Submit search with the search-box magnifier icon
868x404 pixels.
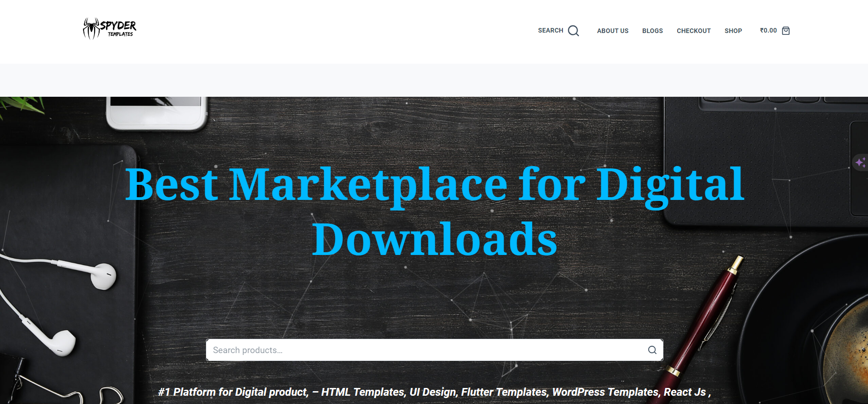(x=652, y=350)
